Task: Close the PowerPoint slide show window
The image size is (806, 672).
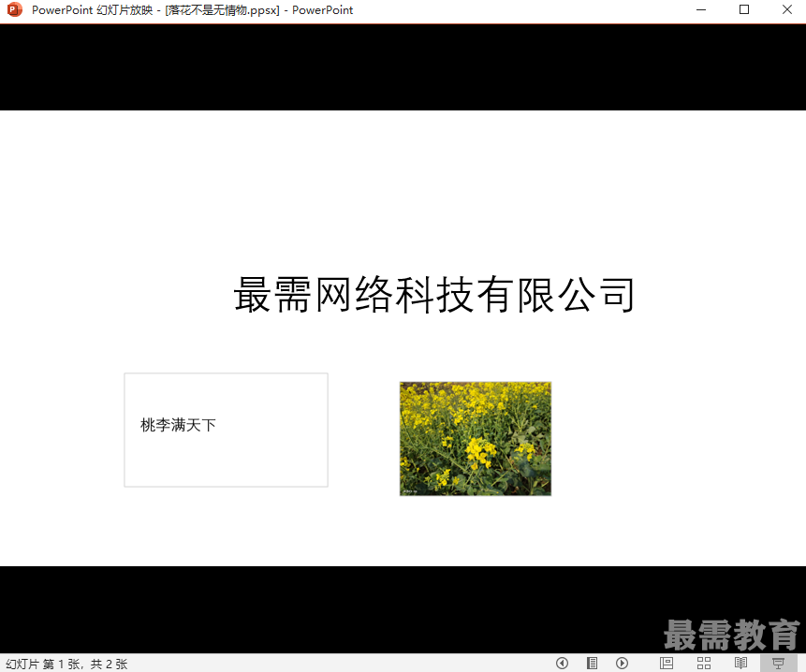Action: 787,9
